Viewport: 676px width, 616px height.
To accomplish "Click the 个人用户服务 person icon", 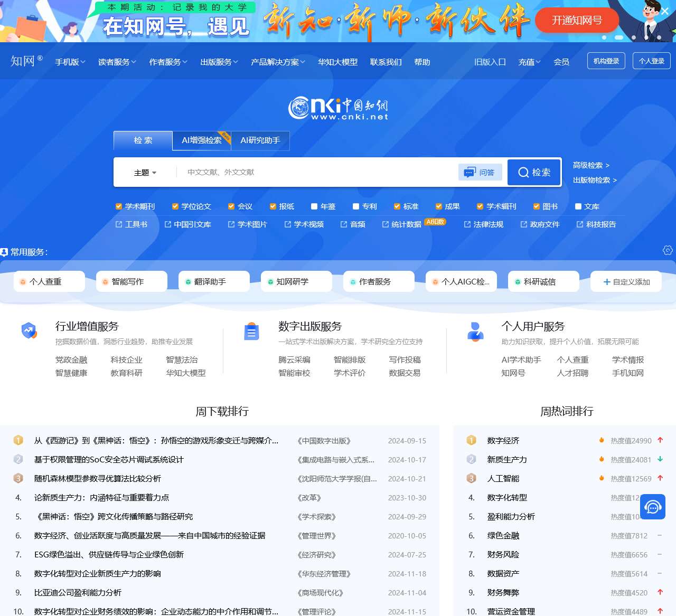I will click(475, 331).
